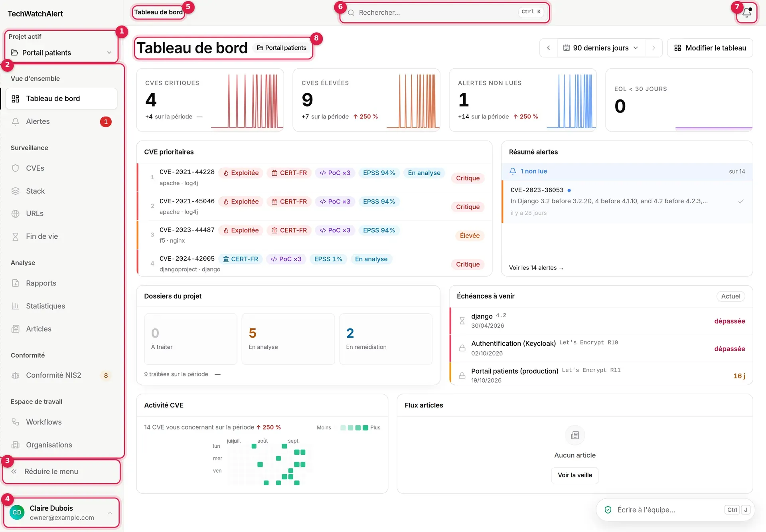This screenshot has width=766, height=532.
Task: Click the Tableau de bord grid icon in sidebar
Action: pos(16,99)
